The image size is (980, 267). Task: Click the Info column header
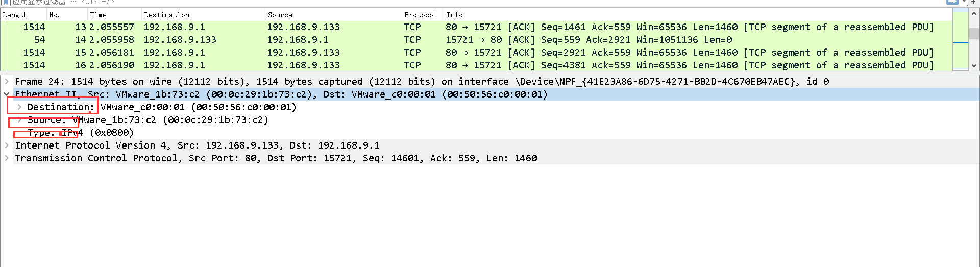pos(454,15)
